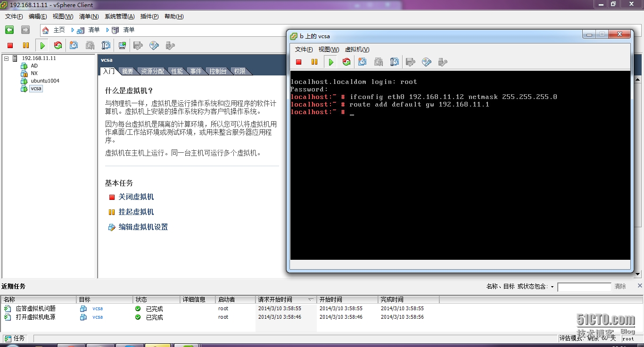Switch to the 事件 tab

pos(196,71)
